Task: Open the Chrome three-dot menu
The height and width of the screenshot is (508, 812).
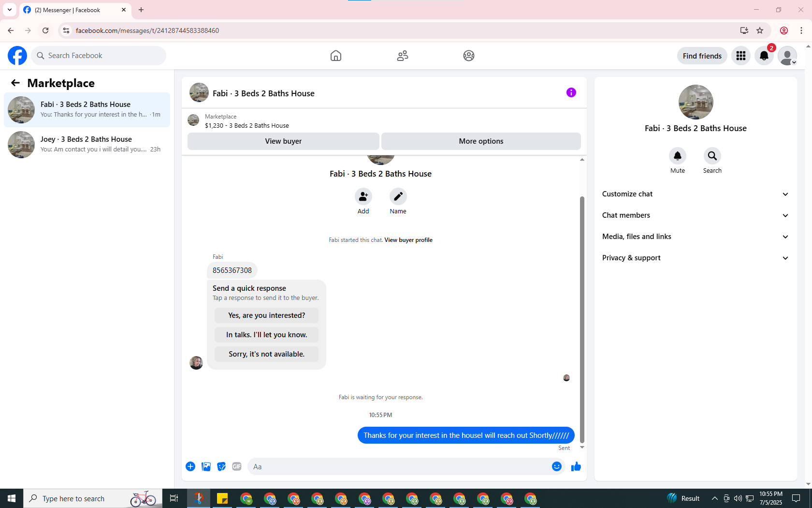Action: point(801,30)
